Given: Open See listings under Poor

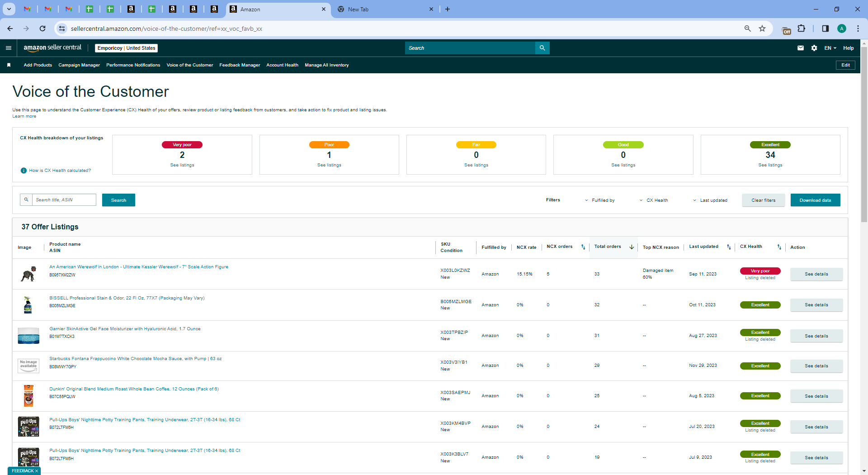Looking at the screenshot, I should [x=329, y=165].
